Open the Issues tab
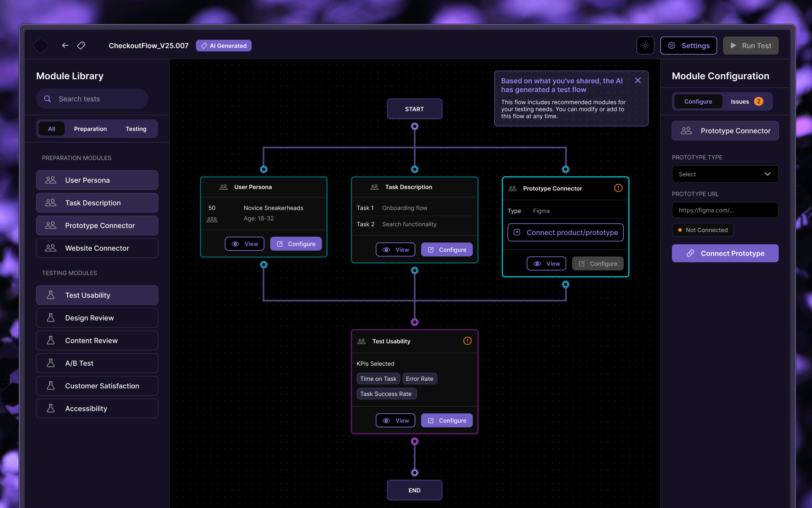Image resolution: width=812 pixels, height=508 pixels. pyautogui.click(x=747, y=102)
